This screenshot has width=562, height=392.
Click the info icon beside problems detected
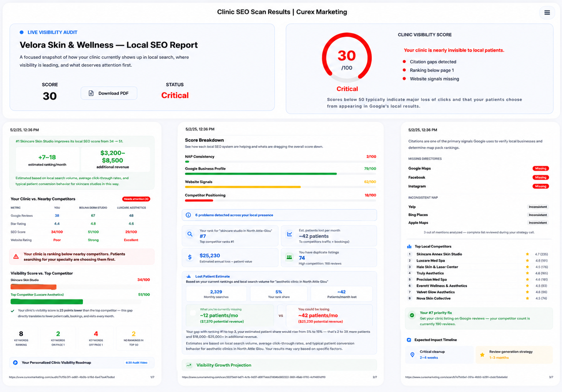coord(188,215)
